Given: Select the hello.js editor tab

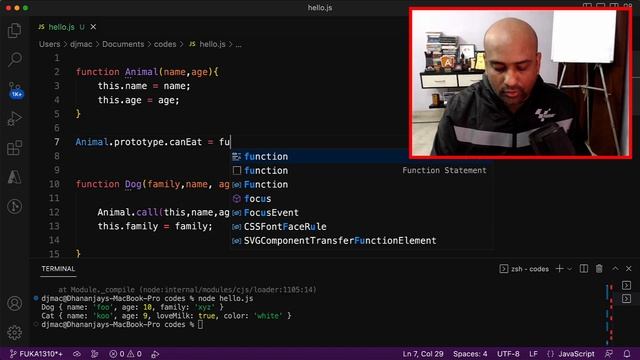Looking at the screenshot, I should click(61, 27).
